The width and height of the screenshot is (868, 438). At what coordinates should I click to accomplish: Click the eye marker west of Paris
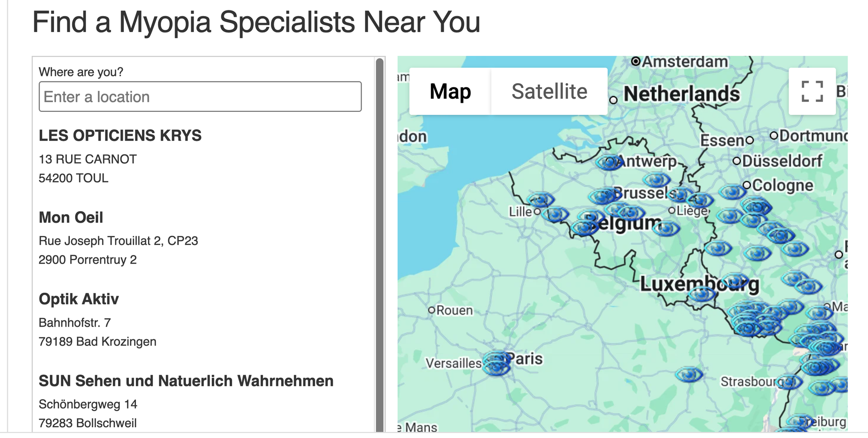click(x=497, y=363)
